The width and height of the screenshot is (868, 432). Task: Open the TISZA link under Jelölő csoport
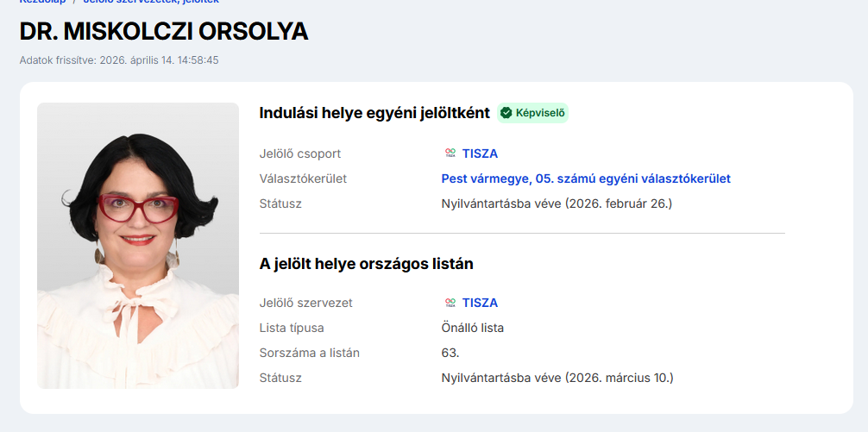[480, 153]
